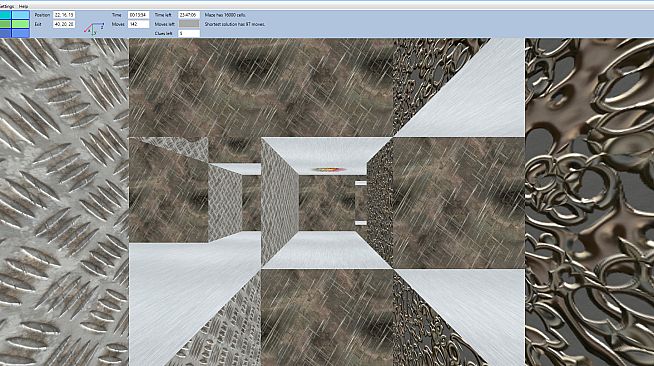Open the Settings menu
The width and height of the screenshot is (654, 366).
tap(7, 6)
